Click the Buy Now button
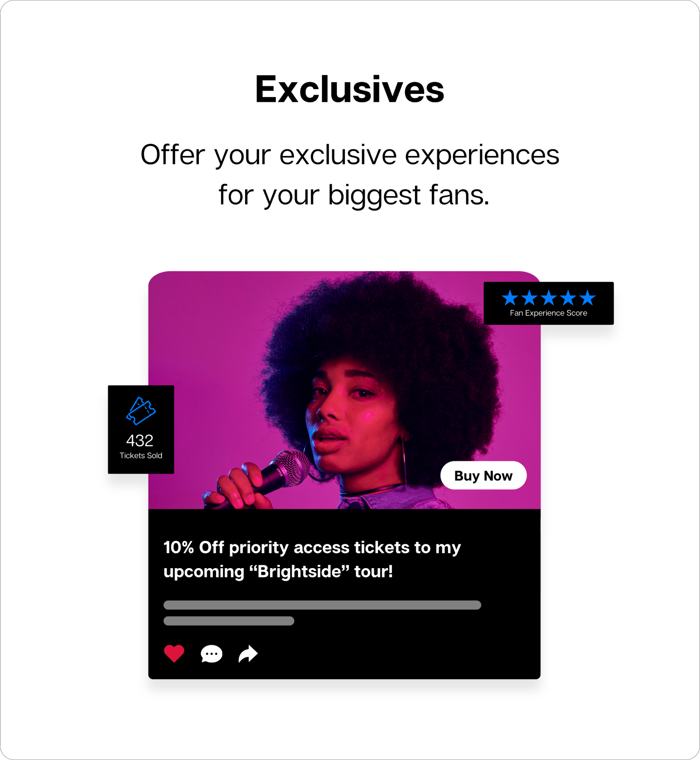 [x=483, y=475]
